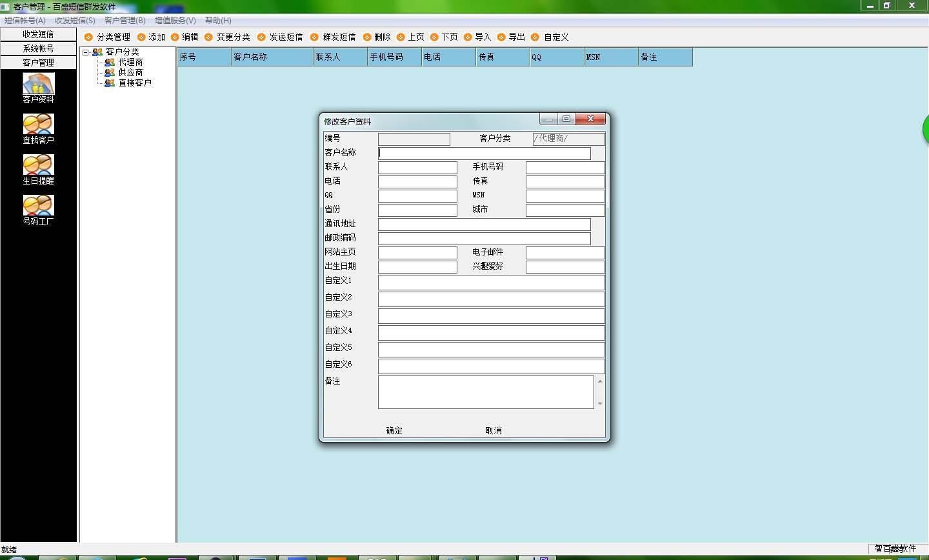Image resolution: width=929 pixels, height=560 pixels.
Task: Switch to the 系统帐号 sidebar panel
Action: [38, 48]
